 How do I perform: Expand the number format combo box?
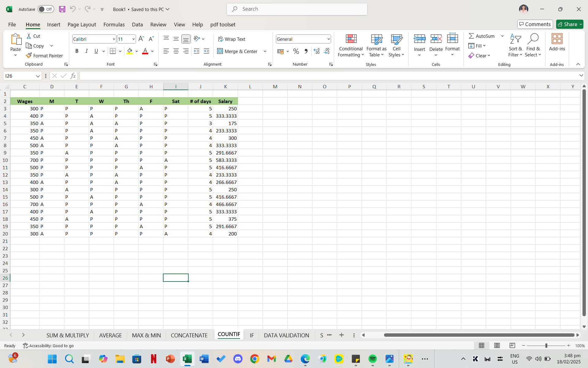328,39
